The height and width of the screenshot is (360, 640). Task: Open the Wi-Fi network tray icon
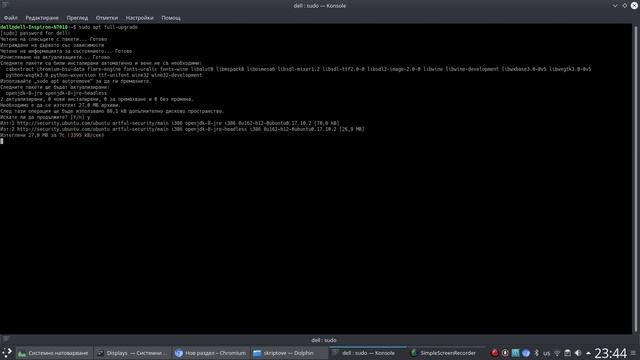(557, 353)
